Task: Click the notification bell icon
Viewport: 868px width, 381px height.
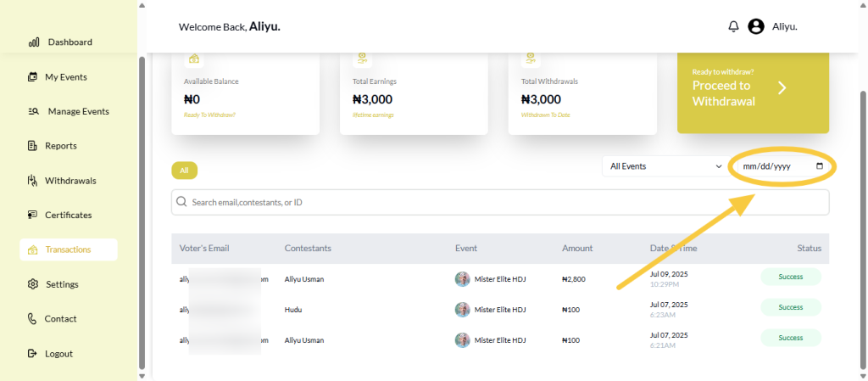Action: click(733, 26)
